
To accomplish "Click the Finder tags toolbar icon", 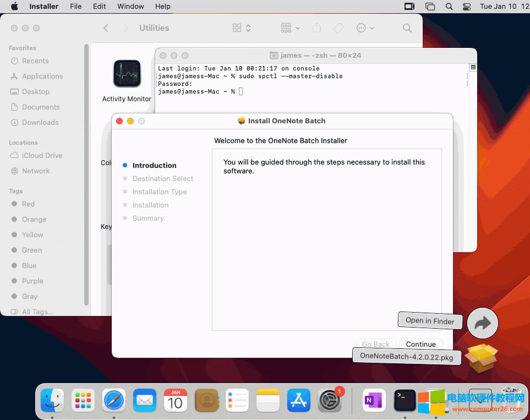I will tap(338, 28).
